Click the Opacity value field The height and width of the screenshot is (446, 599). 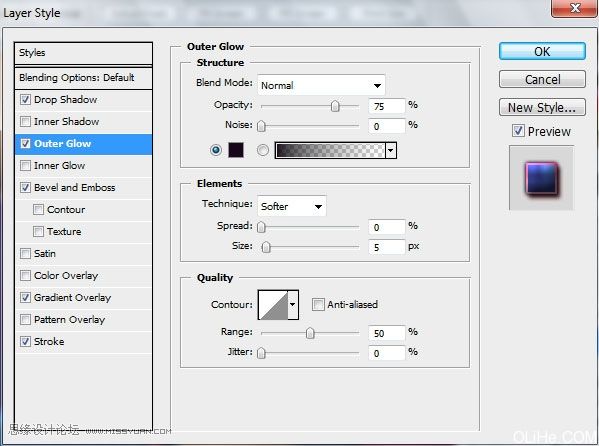(387, 106)
